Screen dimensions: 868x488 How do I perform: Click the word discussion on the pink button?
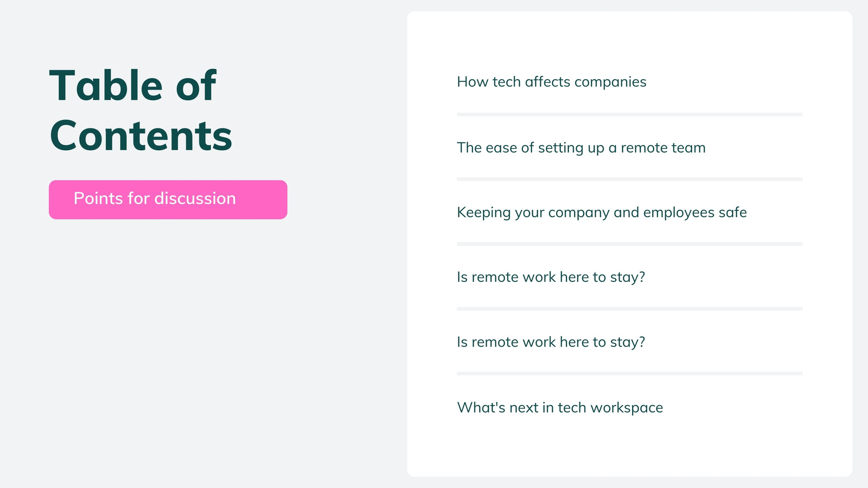[195, 198]
